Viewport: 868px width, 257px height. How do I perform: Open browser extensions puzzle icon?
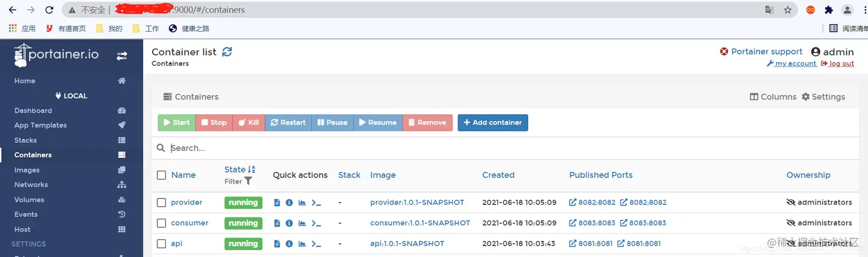click(x=828, y=10)
